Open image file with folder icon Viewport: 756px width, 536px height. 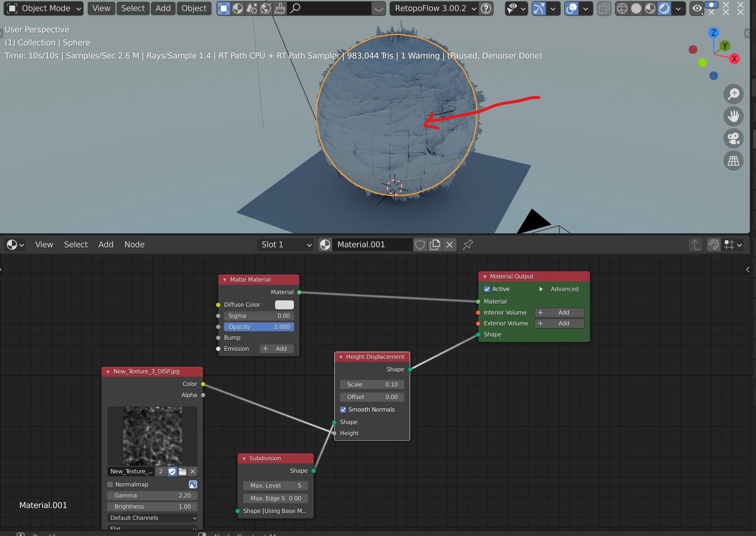pyautogui.click(x=182, y=471)
